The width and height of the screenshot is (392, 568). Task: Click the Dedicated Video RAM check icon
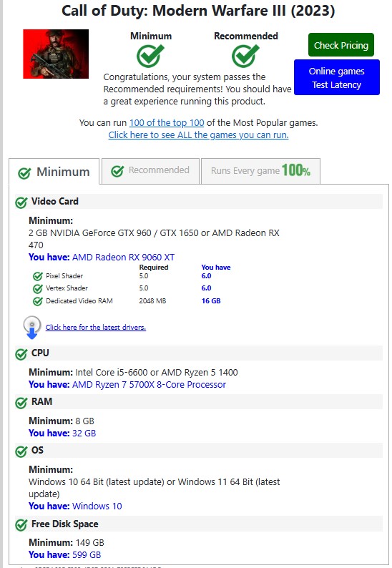[38, 301]
